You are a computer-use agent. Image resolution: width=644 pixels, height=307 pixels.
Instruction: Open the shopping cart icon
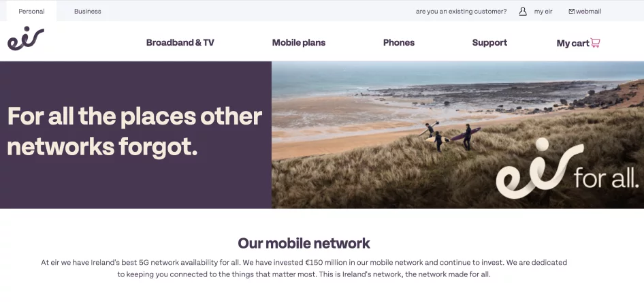pyautogui.click(x=595, y=43)
